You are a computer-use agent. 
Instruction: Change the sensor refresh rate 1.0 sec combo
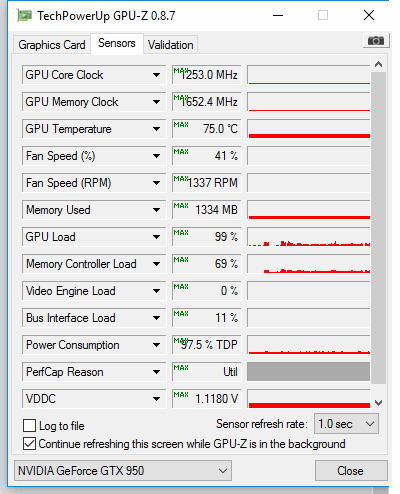pyautogui.click(x=346, y=424)
